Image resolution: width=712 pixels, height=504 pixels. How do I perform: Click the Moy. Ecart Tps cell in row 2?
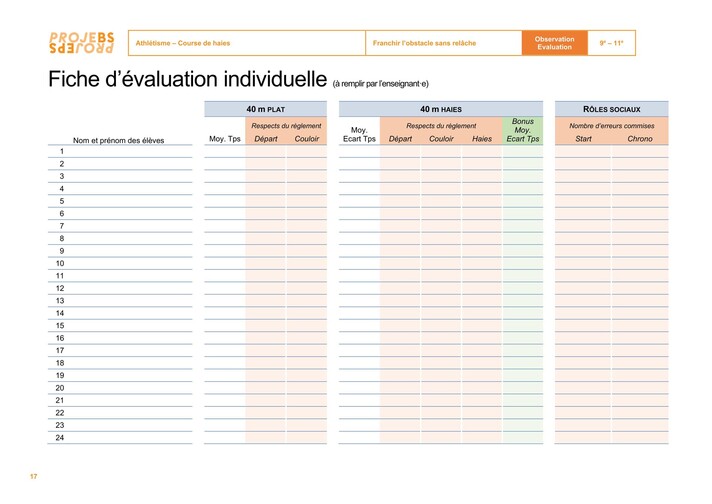coord(359,164)
